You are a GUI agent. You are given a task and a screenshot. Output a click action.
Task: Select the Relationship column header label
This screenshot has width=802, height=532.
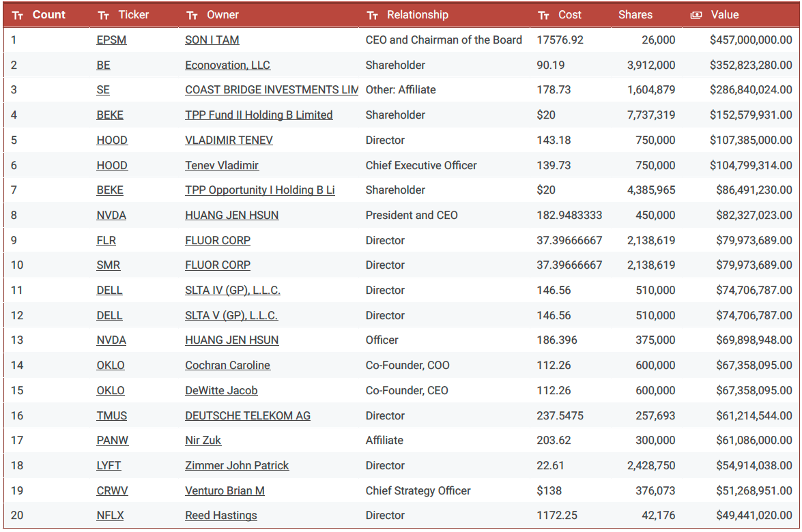417,14
